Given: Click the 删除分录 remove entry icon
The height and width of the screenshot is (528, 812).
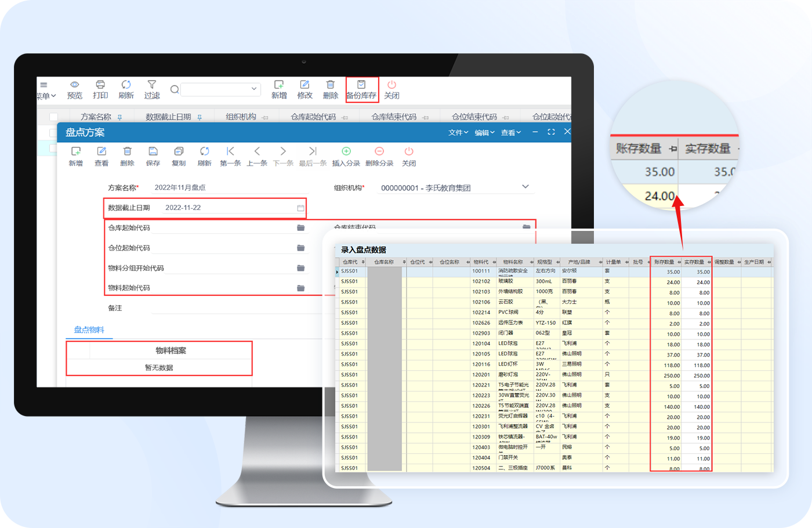Looking at the screenshot, I should [379, 151].
